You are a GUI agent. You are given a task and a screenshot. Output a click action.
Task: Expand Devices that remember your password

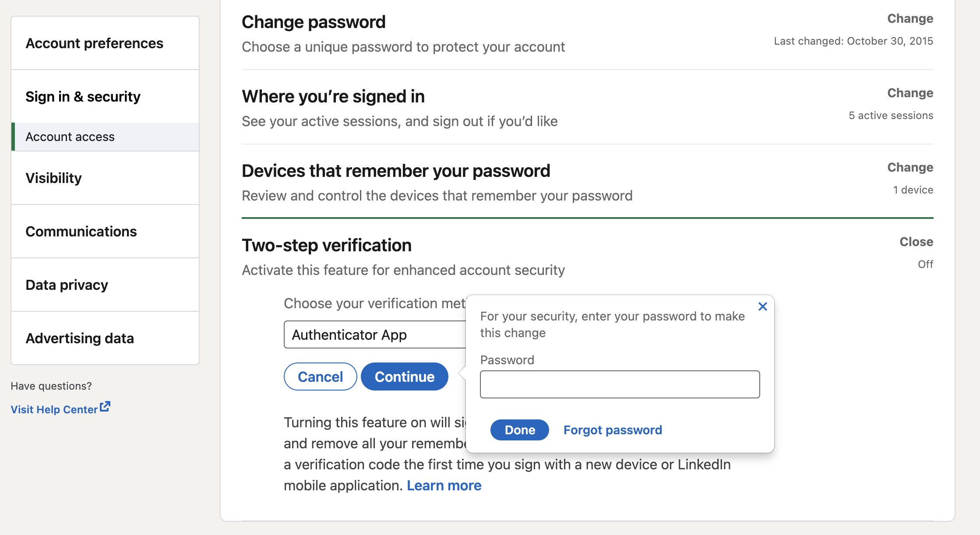pyautogui.click(x=910, y=167)
